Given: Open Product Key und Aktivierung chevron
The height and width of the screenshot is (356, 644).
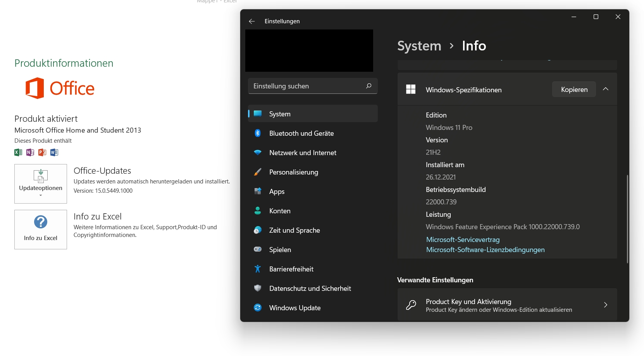Looking at the screenshot, I should pos(606,305).
